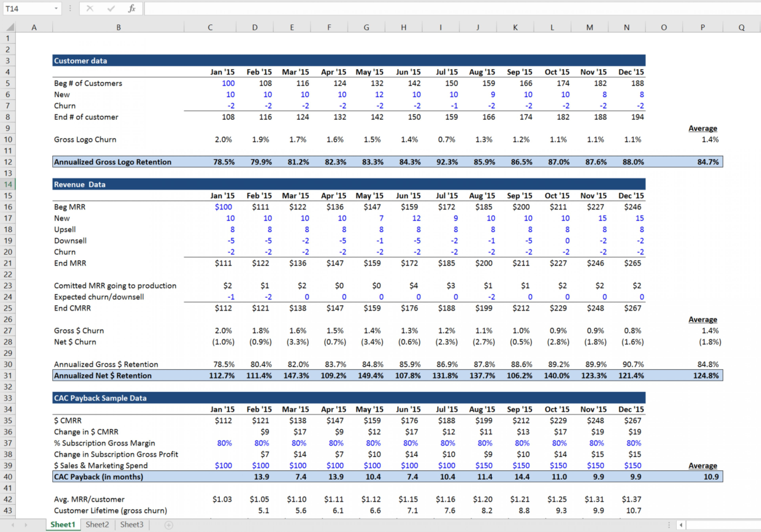This screenshot has height=532, width=761.
Task: Expand the Name Box dropdown arrow
Action: click(56, 9)
